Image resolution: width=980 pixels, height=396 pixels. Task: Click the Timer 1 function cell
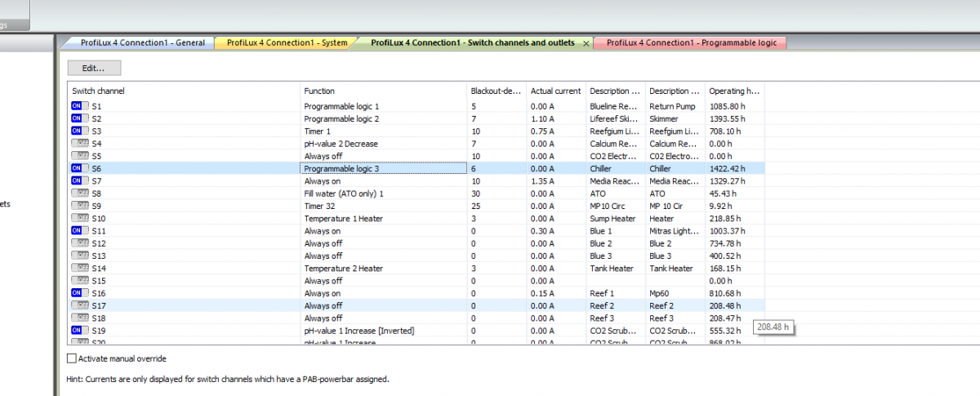tap(384, 131)
